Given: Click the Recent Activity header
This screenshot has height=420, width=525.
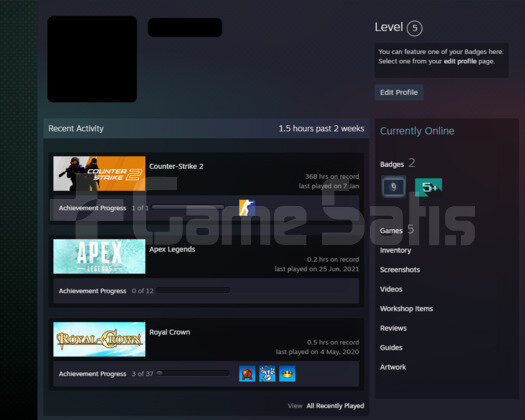Looking at the screenshot, I should (x=76, y=129).
